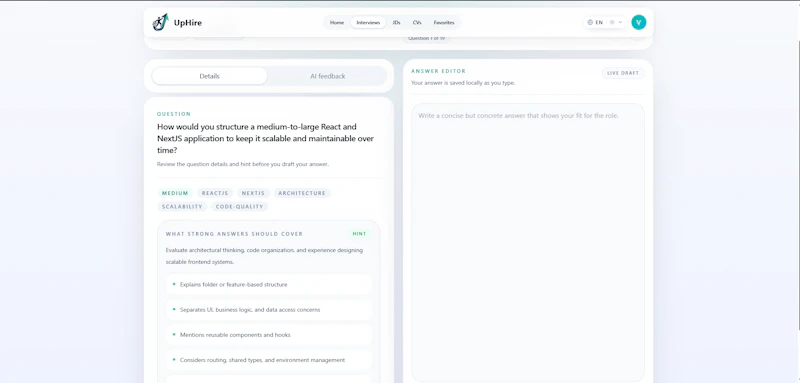Click the MEDIUM difficulty tag

[x=175, y=193]
